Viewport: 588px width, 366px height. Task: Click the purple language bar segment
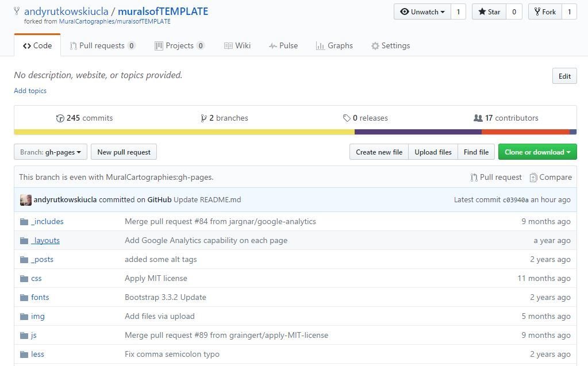pyautogui.click(x=418, y=132)
